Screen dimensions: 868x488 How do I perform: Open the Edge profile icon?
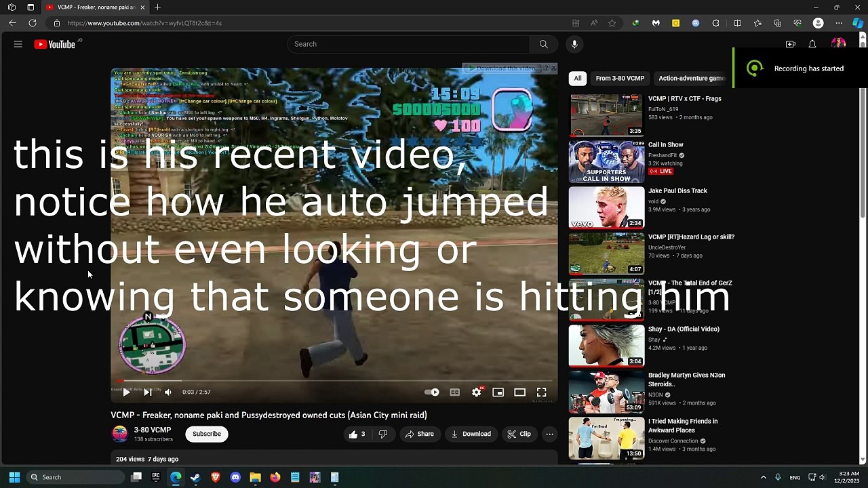tap(818, 23)
